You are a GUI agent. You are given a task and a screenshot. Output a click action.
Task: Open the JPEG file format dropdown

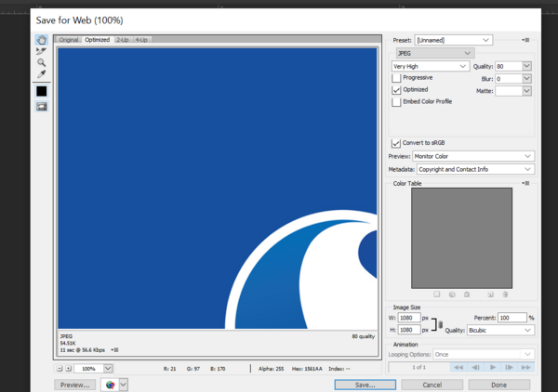tap(435, 53)
